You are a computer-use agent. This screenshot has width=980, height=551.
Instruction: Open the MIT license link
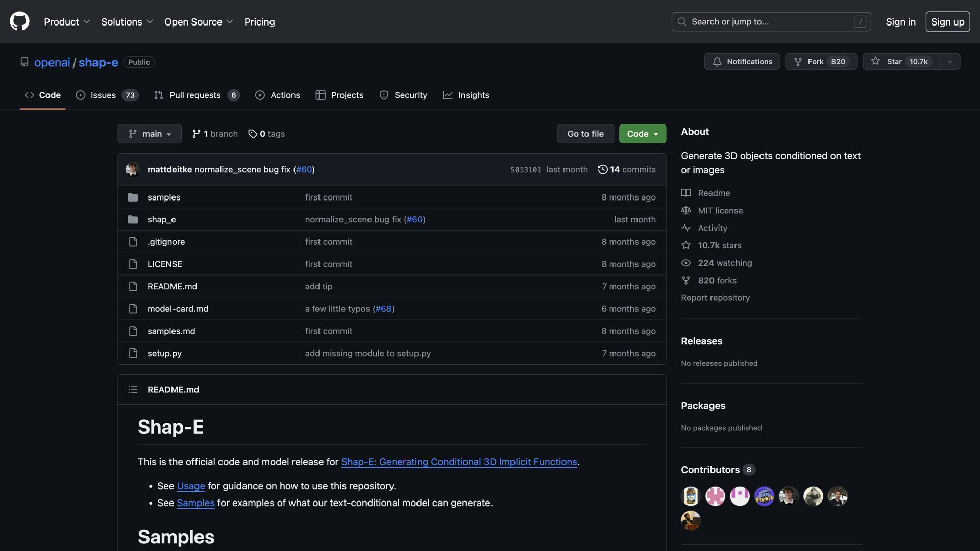coord(720,211)
